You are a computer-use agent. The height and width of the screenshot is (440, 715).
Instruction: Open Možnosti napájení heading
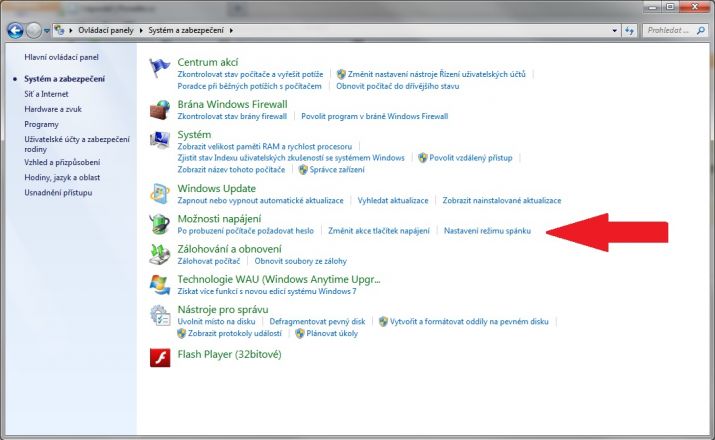219,219
